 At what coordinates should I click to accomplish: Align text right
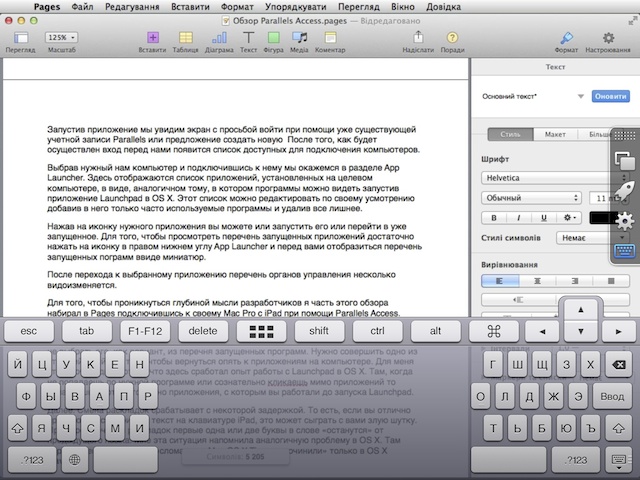[574, 281]
